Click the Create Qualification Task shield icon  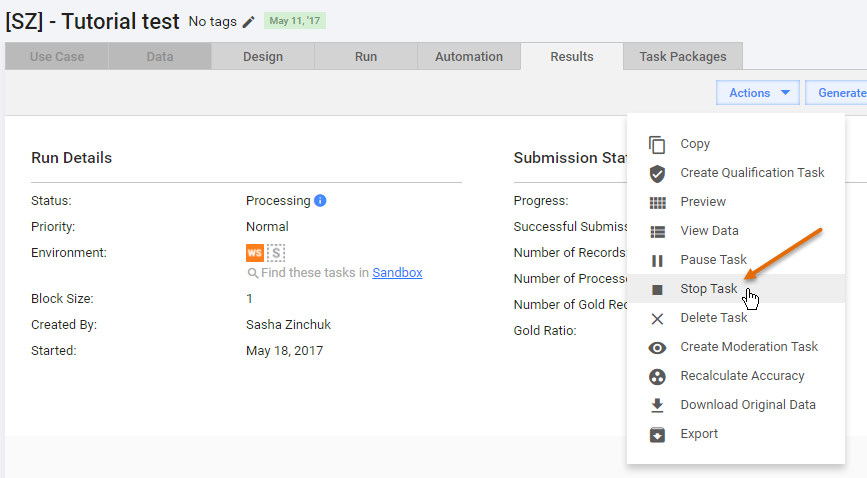click(x=657, y=173)
